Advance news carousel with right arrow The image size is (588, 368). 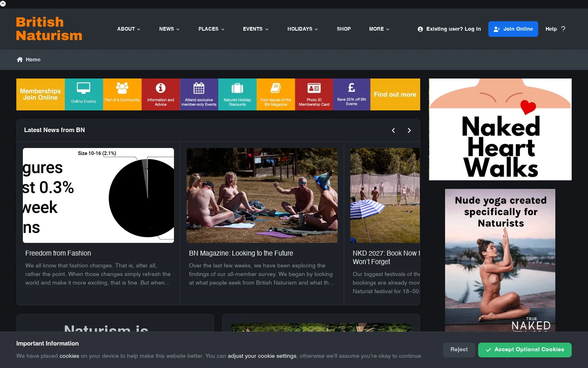tap(409, 130)
